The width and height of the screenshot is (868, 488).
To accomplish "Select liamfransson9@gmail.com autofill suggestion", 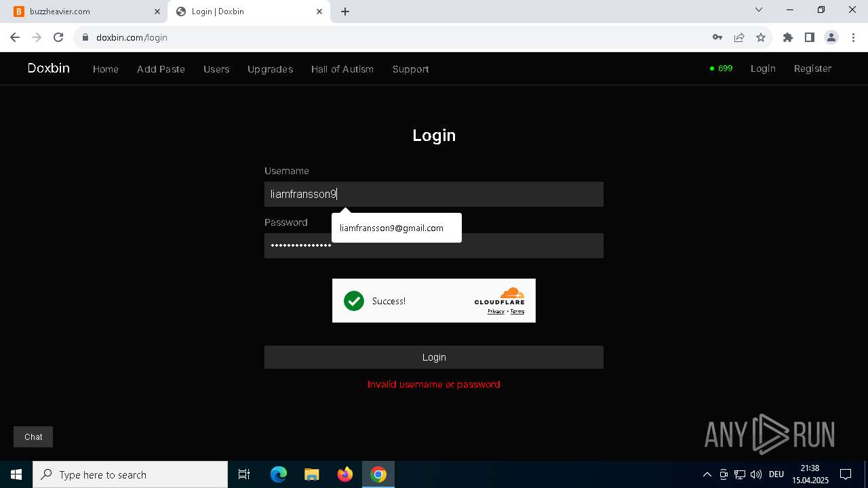I will (x=396, y=228).
